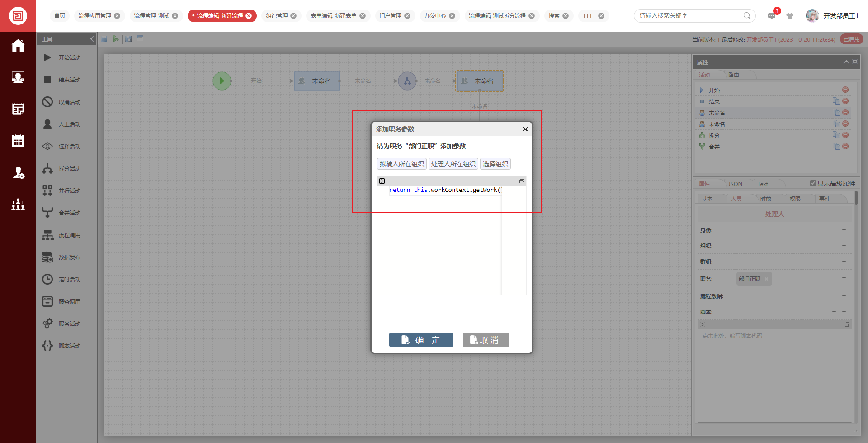The width and height of the screenshot is (868, 443).
Task: Expand the 脚本 script section with plus
Action: pyautogui.click(x=844, y=312)
